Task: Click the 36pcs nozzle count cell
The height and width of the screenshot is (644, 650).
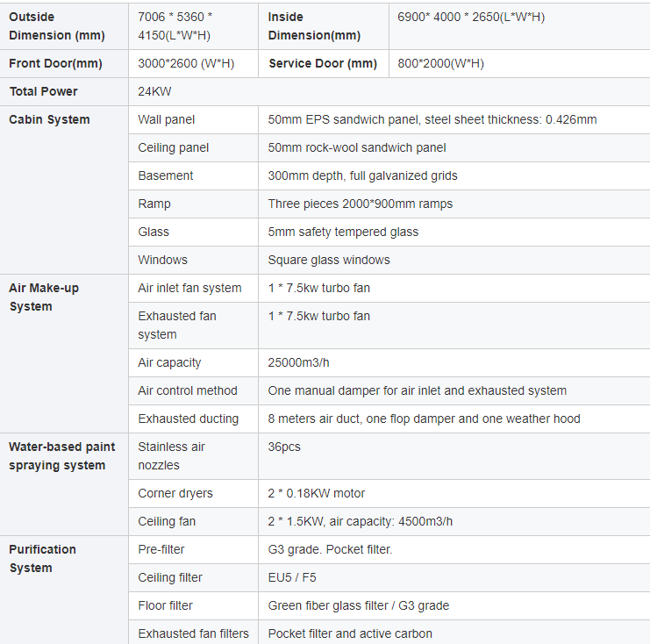Action: 284,447
